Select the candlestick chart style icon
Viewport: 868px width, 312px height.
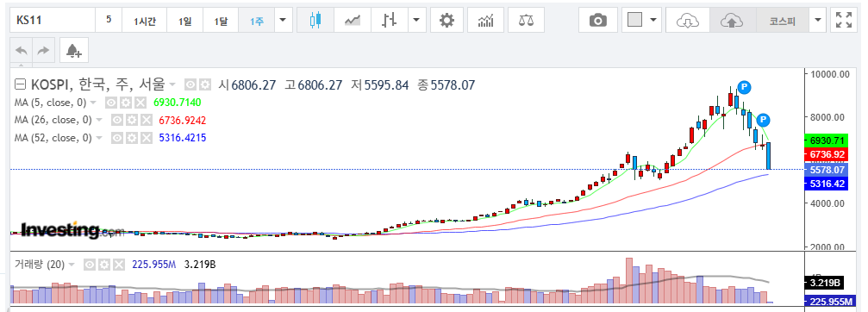(315, 21)
